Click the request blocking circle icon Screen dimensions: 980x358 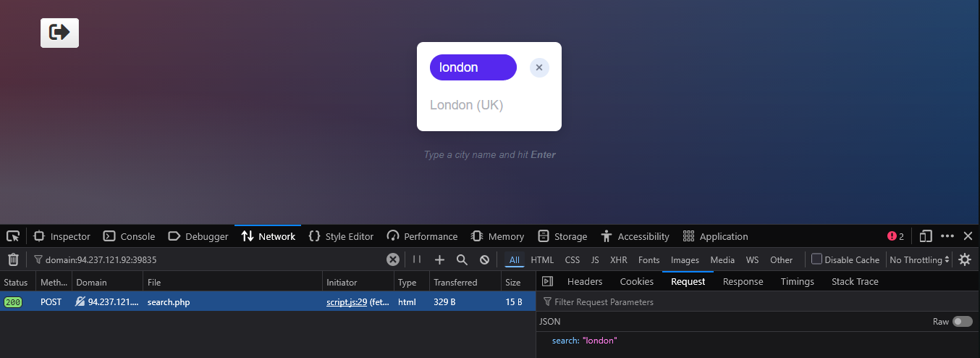484,259
